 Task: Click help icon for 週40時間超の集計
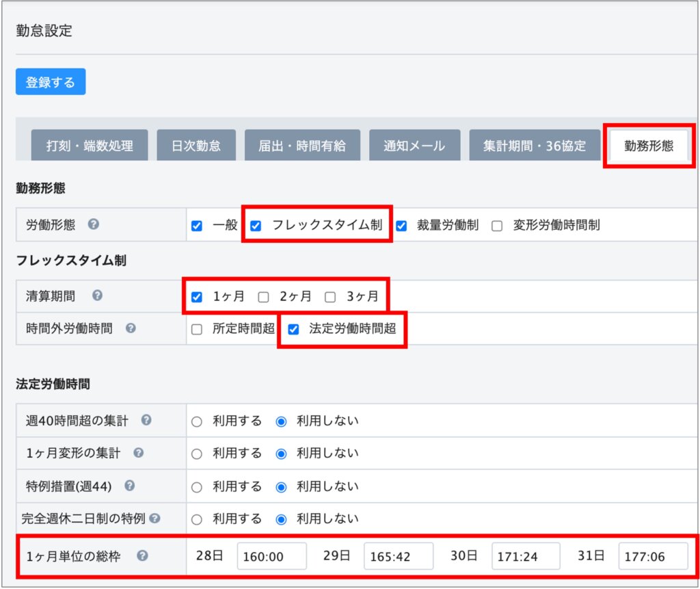146,420
